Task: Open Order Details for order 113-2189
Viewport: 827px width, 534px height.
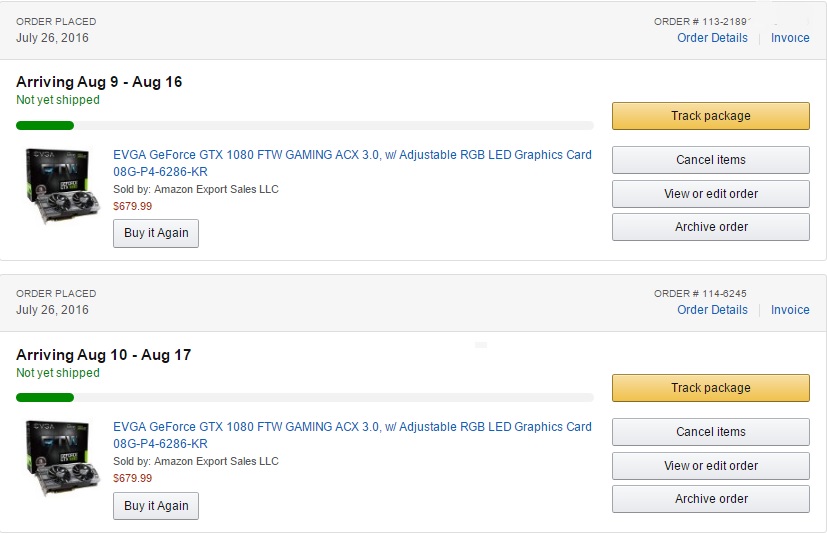Action: coord(712,38)
